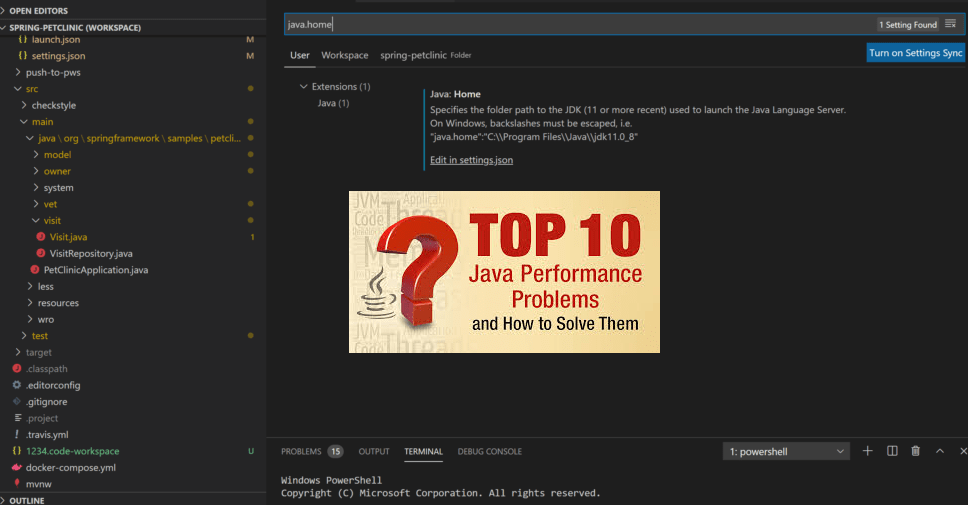Collapse the src folder
Screen dimensions: 968x505
pyautogui.click(x=32, y=89)
